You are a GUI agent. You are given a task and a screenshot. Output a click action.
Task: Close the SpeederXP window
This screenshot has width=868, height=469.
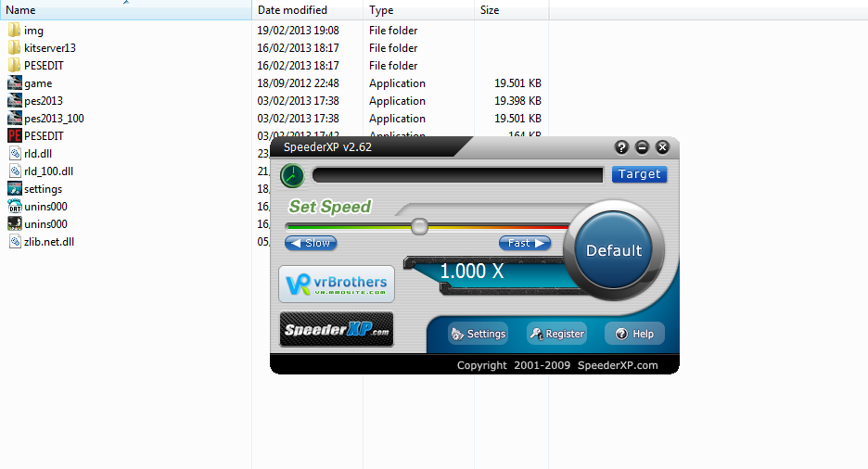click(663, 147)
